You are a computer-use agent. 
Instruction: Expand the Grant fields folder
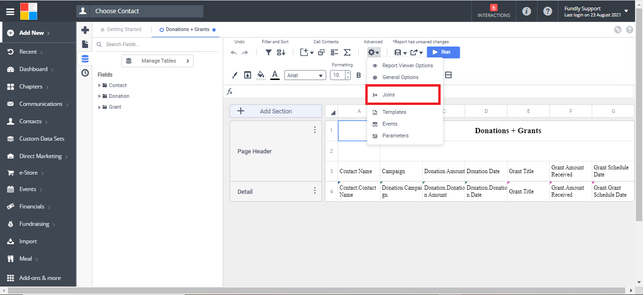coord(99,107)
